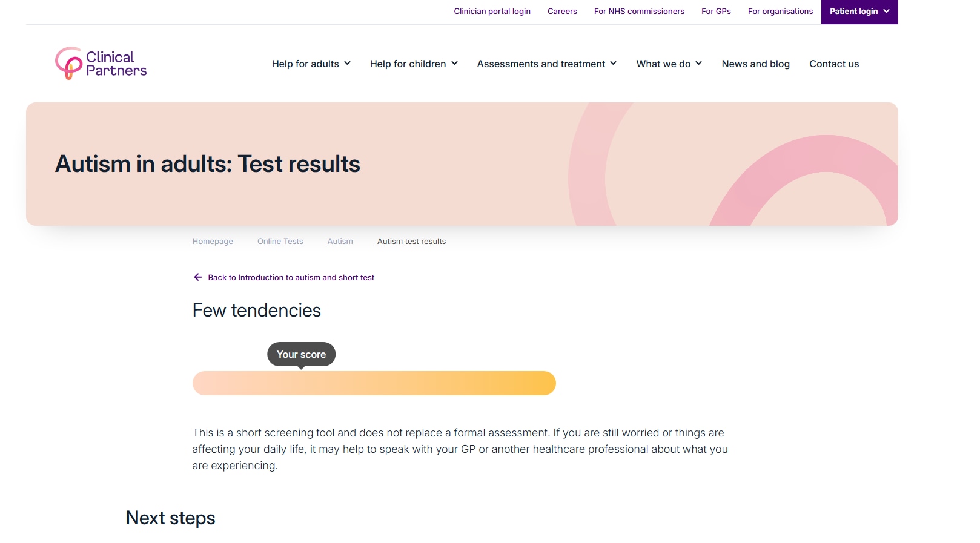This screenshot has height=543, width=980.
Task: Visit the Careers page
Action: point(562,12)
